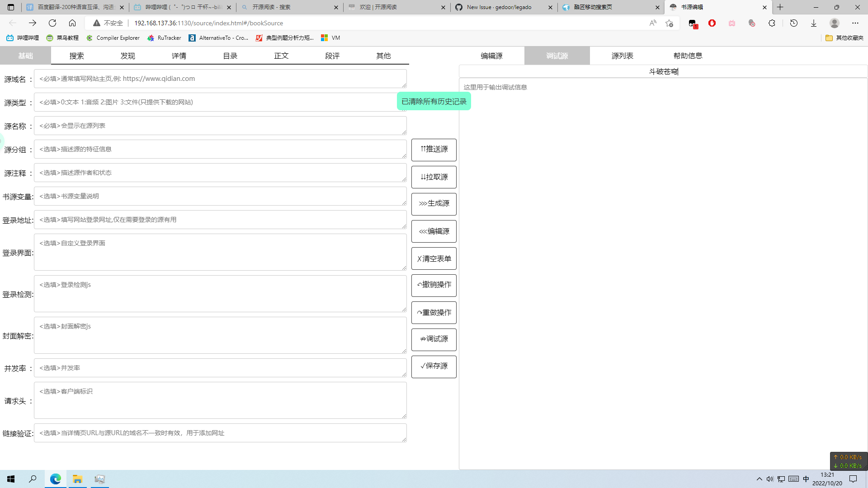Viewport: 868px width, 488px height.
Task: Refresh the current page
Action: tap(52, 23)
